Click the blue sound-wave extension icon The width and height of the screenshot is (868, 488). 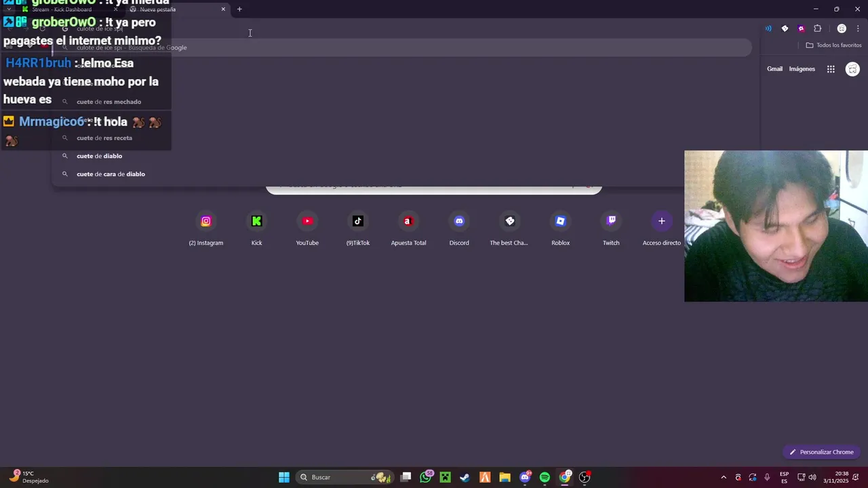768,28
